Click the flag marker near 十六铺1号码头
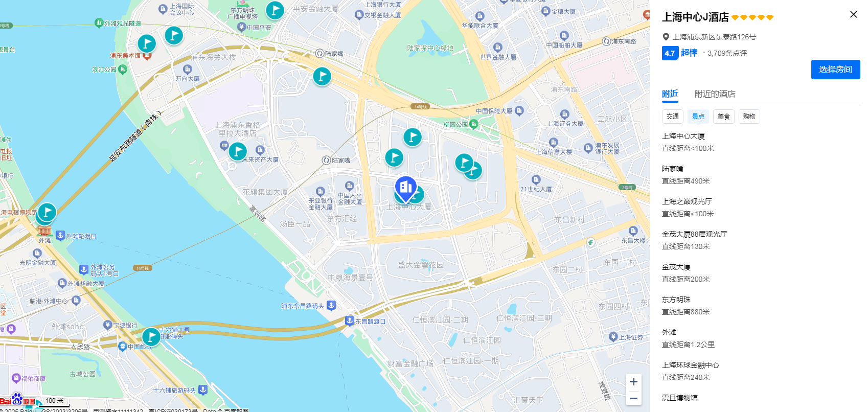 point(151,337)
